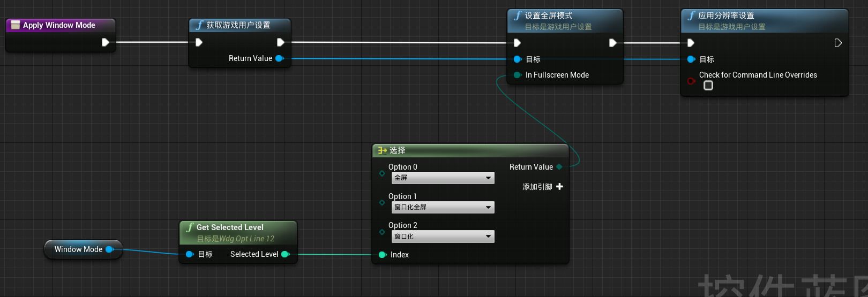Screen dimensions: 868x297
Task: Click the In Fullscreen Mode input pin
Action: pos(517,75)
